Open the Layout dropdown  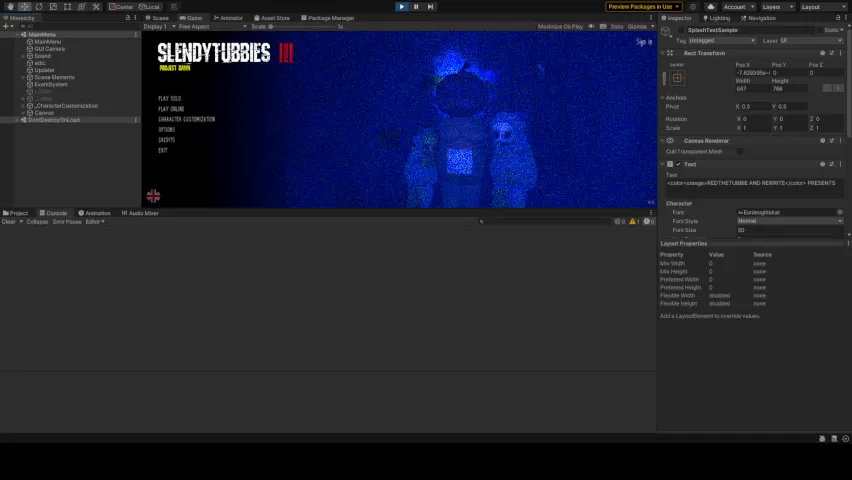coord(823,7)
